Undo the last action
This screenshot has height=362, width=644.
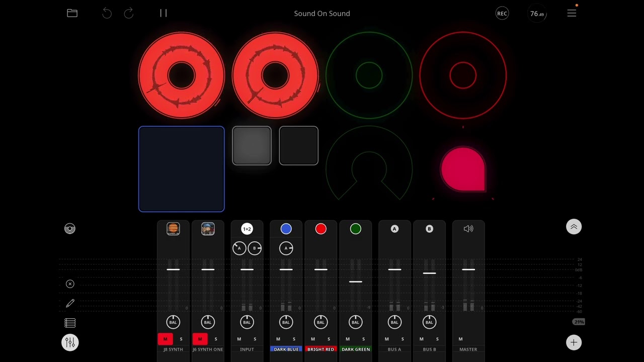point(107,13)
